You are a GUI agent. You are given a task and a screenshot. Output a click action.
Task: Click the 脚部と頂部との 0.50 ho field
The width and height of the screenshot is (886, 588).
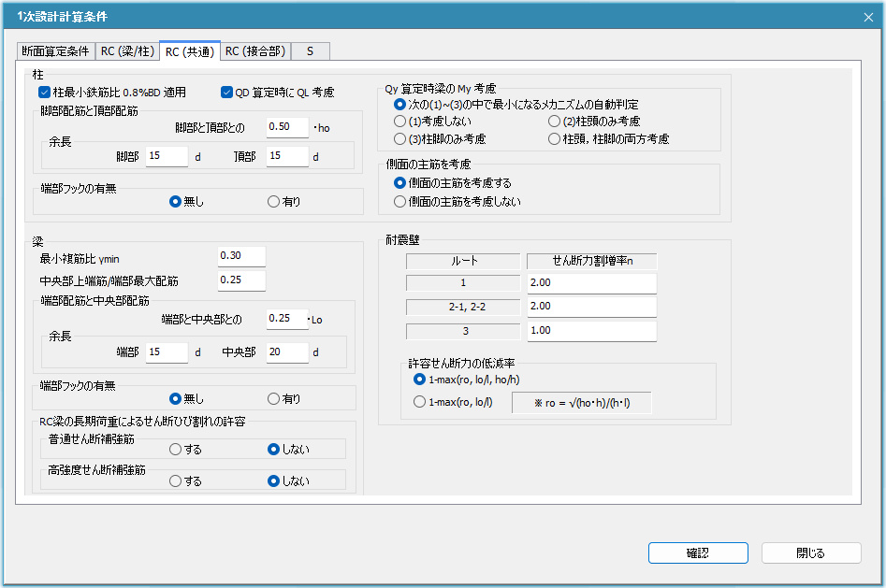click(287, 127)
